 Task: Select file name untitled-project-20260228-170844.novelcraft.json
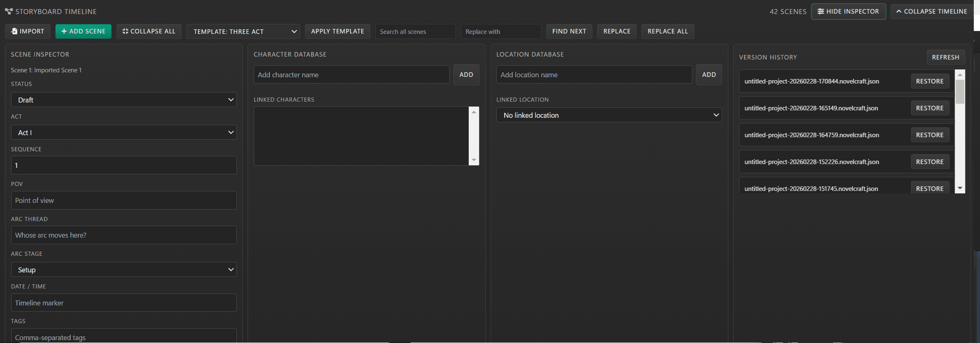coord(812,81)
